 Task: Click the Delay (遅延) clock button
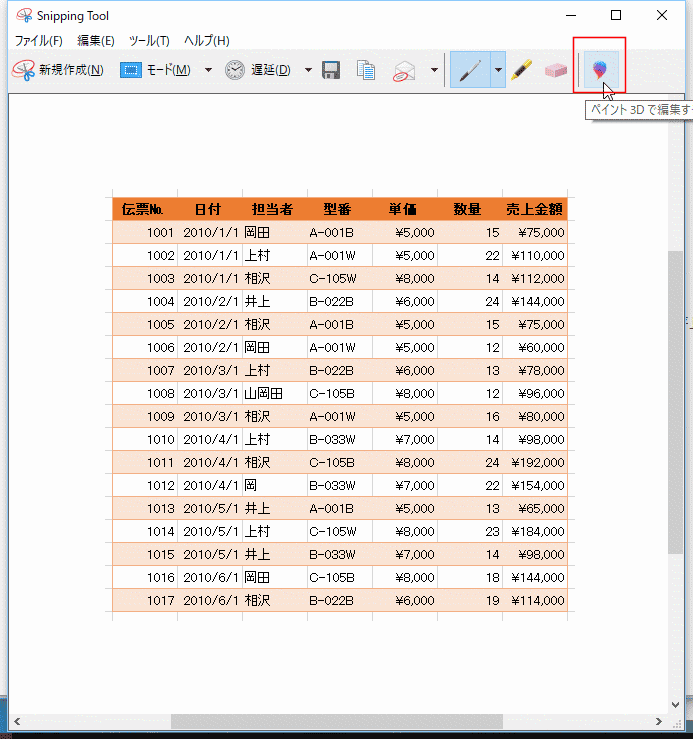click(x=257, y=70)
